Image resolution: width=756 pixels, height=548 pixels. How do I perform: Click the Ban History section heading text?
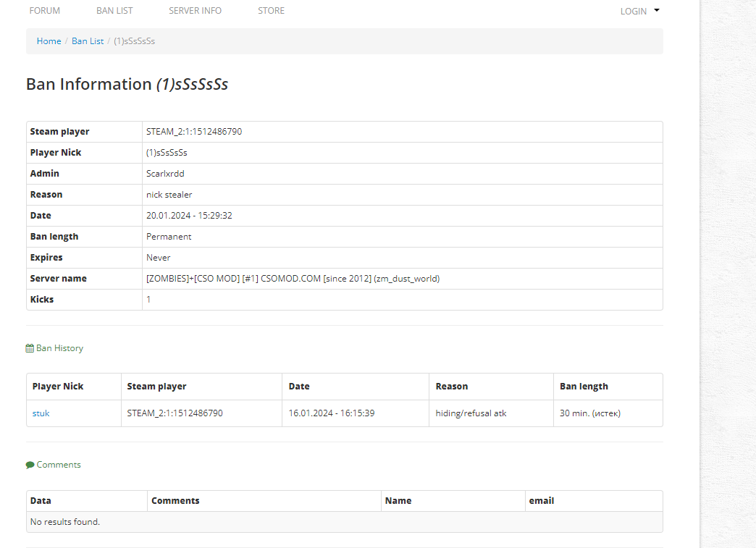pos(59,348)
